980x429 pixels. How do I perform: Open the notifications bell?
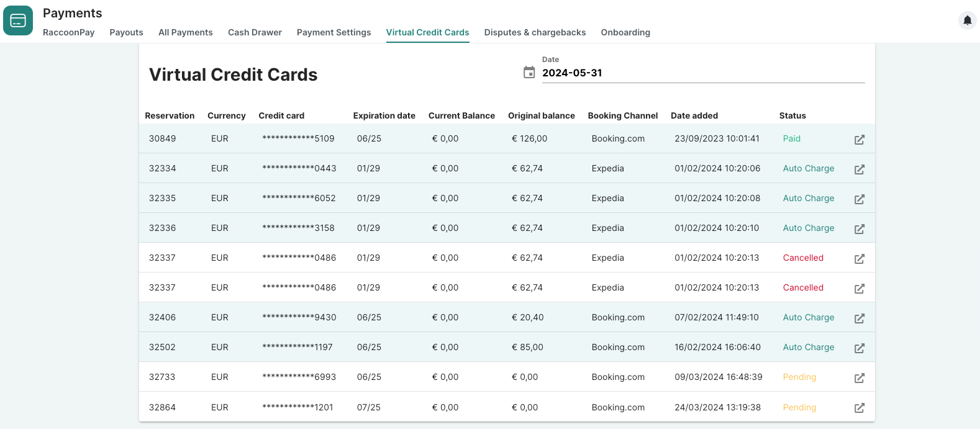[x=967, y=20]
